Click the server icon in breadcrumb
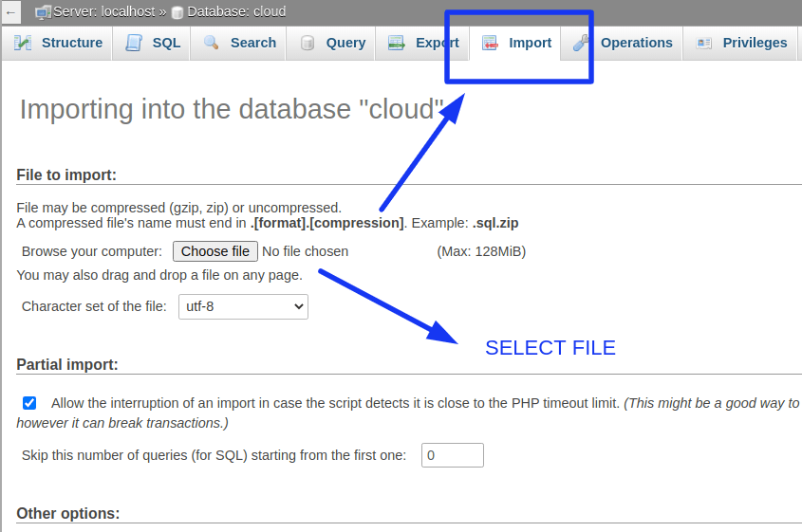 click(x=43, y=11)
